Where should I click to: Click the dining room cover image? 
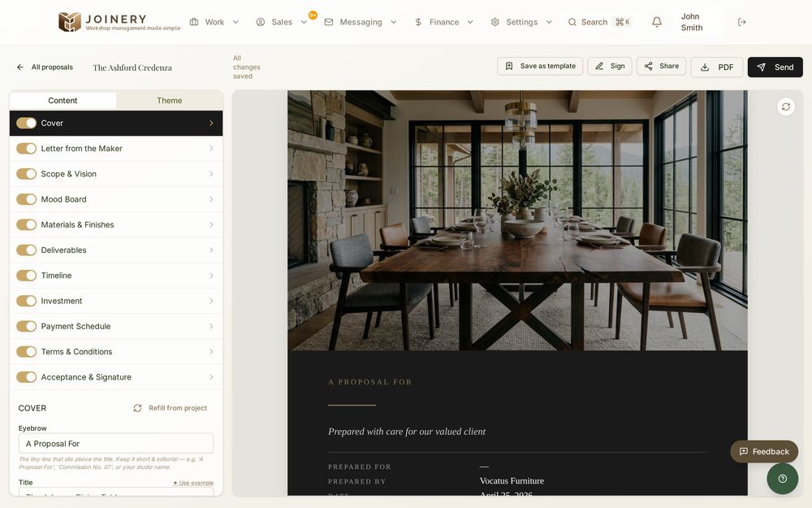point(517,220)
